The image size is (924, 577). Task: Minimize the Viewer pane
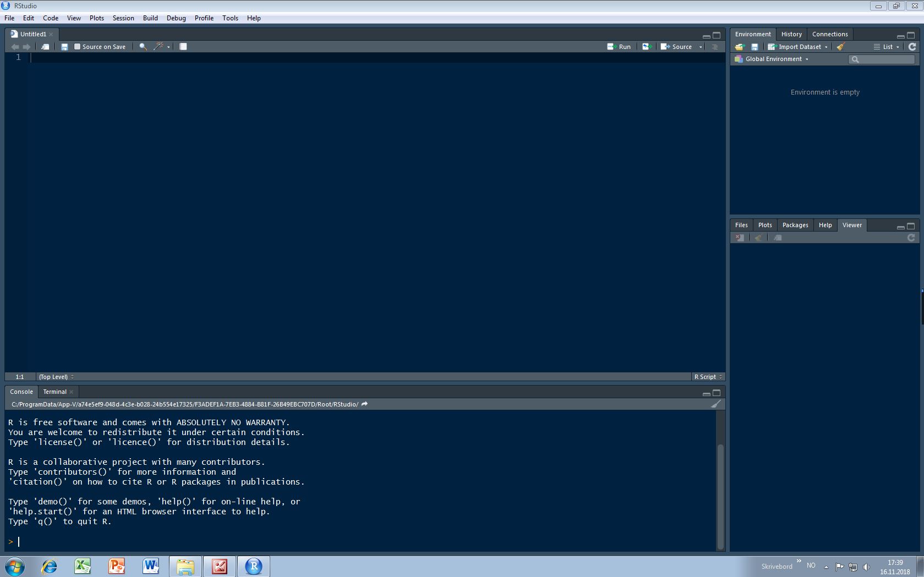coord(900,227)
